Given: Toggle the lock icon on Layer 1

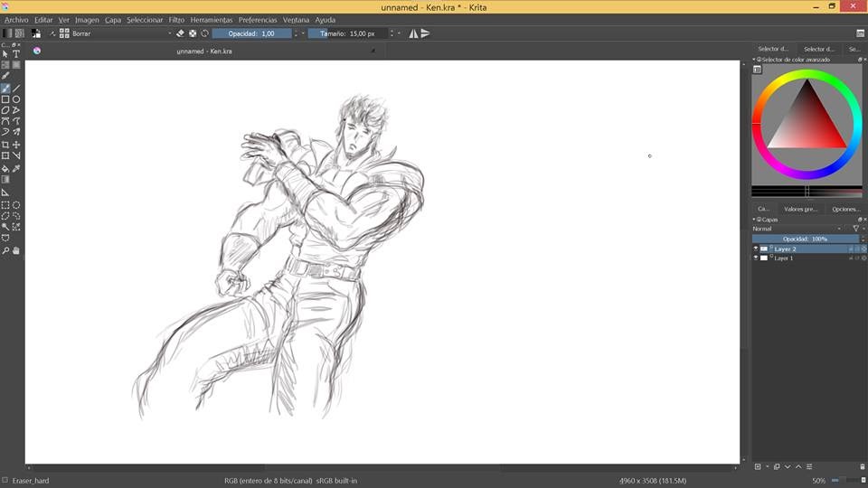Looking at the screenshot, I should click(x=852, y=258).
